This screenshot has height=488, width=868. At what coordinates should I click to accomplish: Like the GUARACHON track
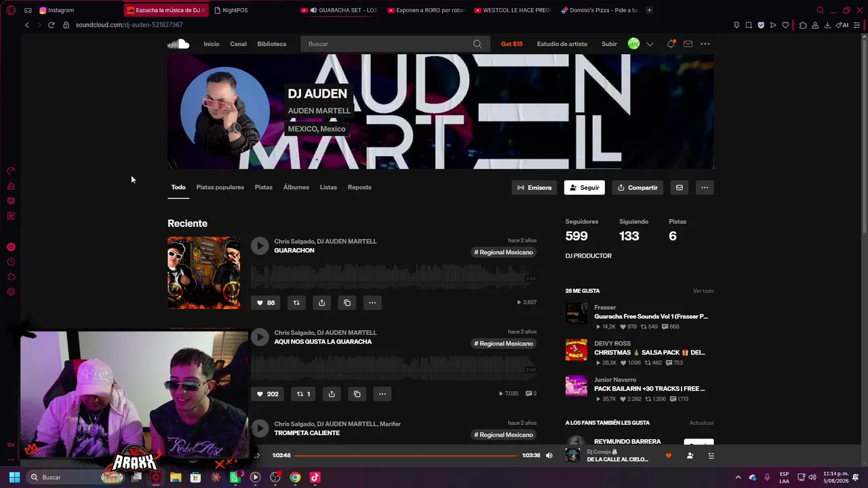click(265, 302)
